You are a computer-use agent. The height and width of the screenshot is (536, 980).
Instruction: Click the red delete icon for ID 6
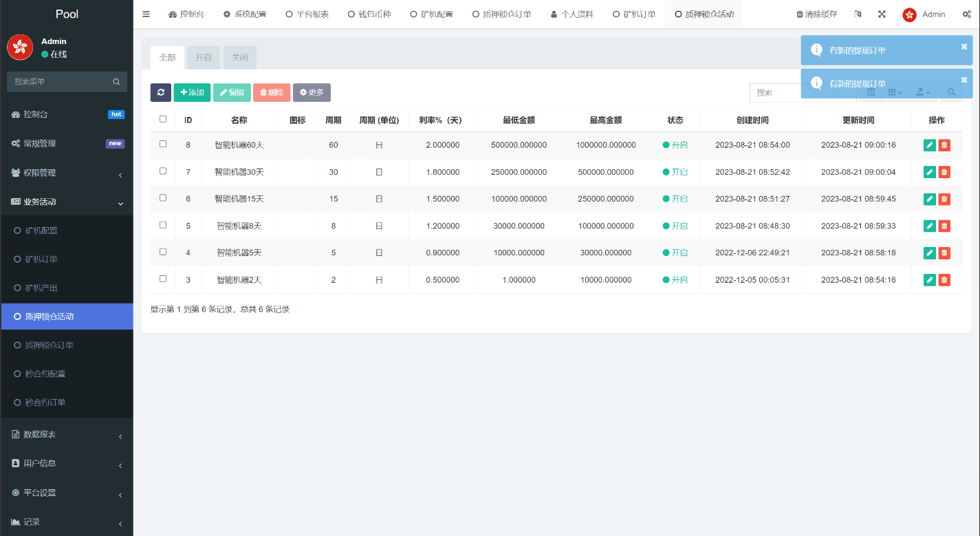[x=944, y=199]
